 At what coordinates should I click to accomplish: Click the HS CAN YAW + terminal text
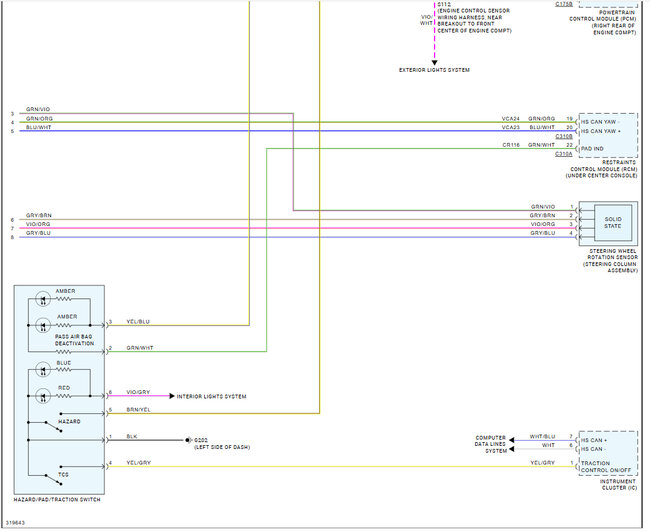point(601,131)
